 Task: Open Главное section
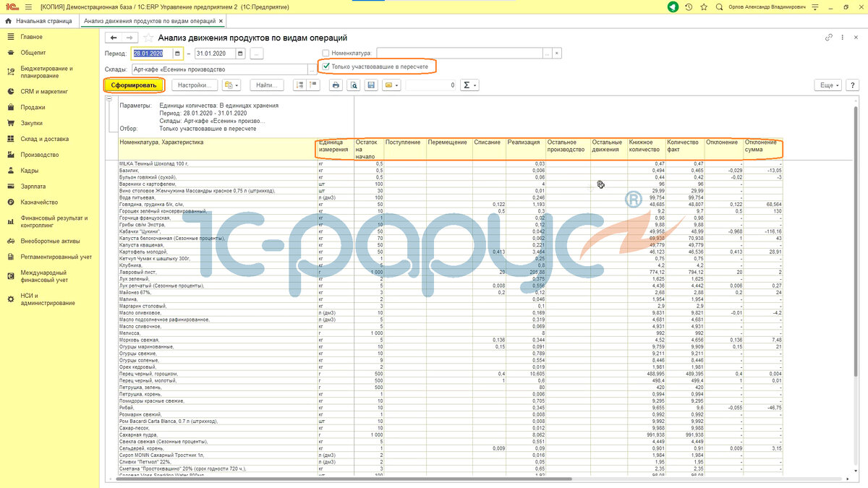32,37
